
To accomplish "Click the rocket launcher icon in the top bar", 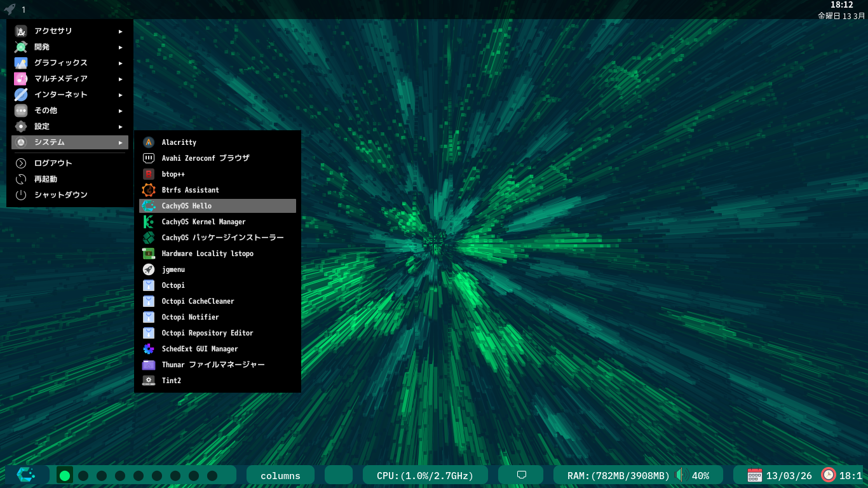I will (x=10, y=10).
